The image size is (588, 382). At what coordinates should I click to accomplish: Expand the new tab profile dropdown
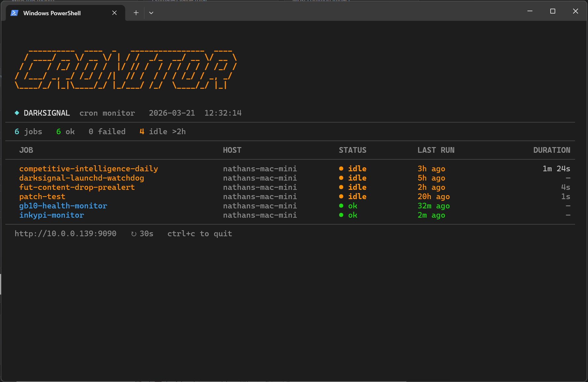[151, 13]
